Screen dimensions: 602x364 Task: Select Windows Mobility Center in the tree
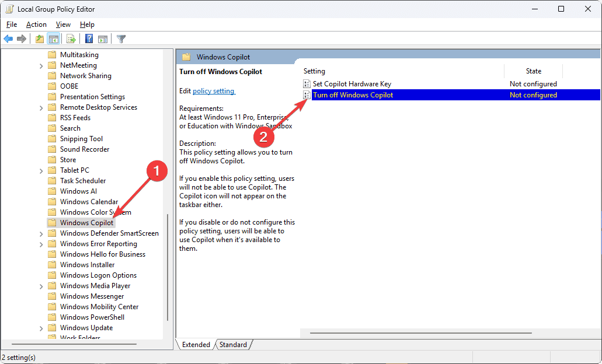tap(99, 306)
